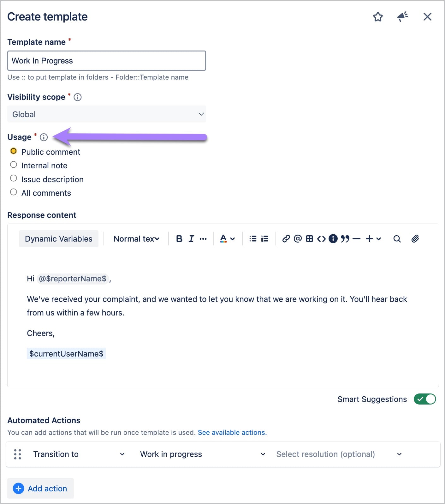
Task: Toggle bold formatting in editor
Action: 179,239
